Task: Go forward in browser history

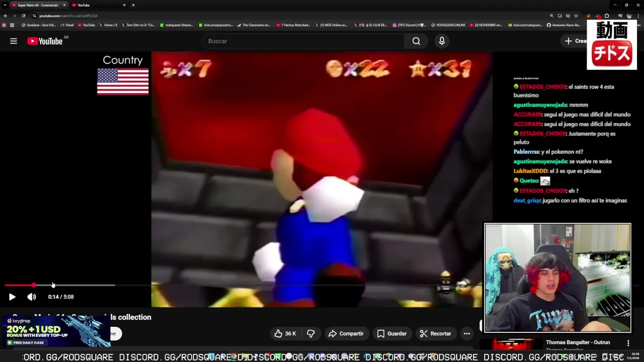Action: click(14, 16)
